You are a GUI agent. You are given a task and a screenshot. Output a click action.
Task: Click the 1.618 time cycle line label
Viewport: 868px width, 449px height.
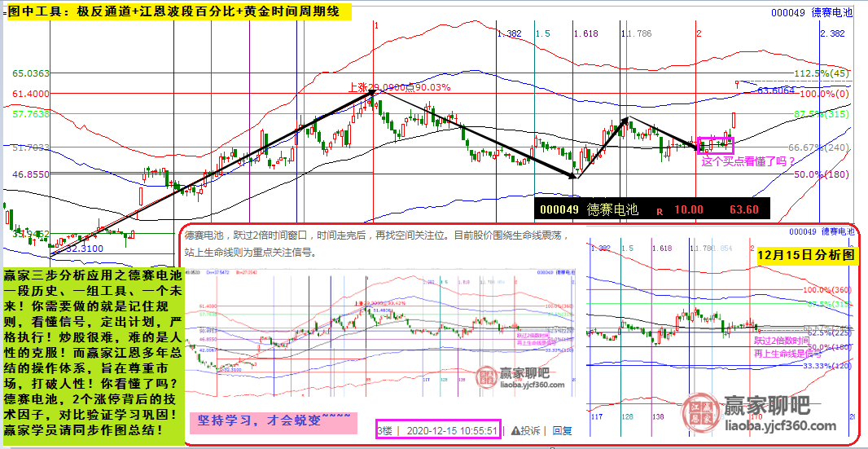point(585,33)
